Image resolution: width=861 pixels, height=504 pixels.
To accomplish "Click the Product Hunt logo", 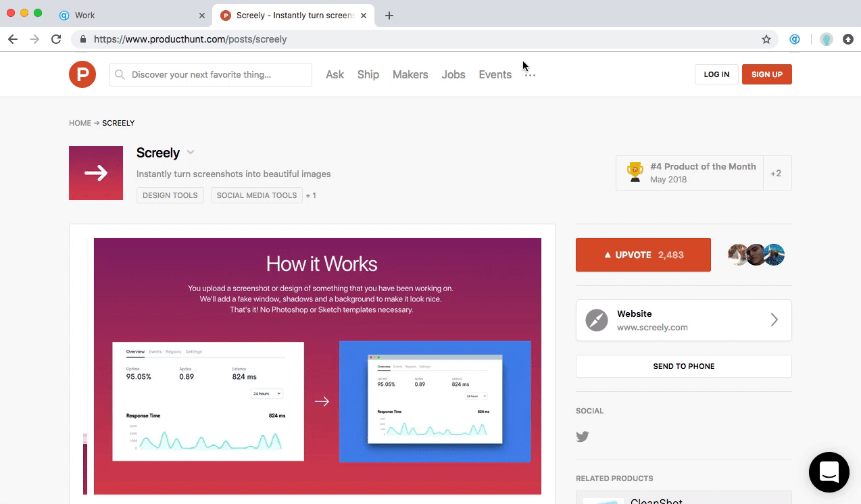I will click(82, 74).
